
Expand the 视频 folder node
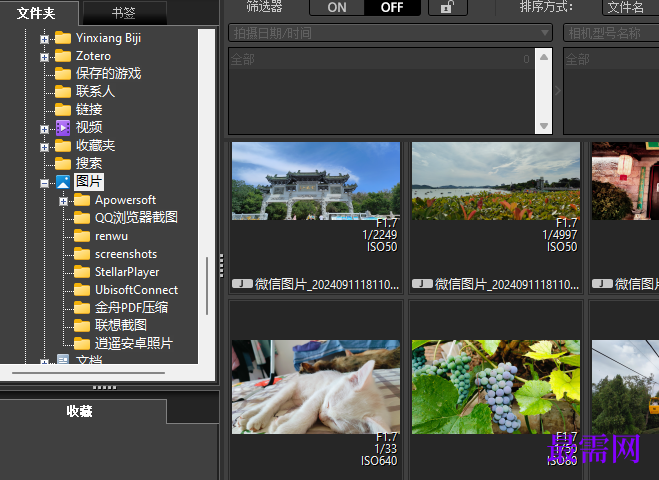pyautogui.click(x=44, y=129)
